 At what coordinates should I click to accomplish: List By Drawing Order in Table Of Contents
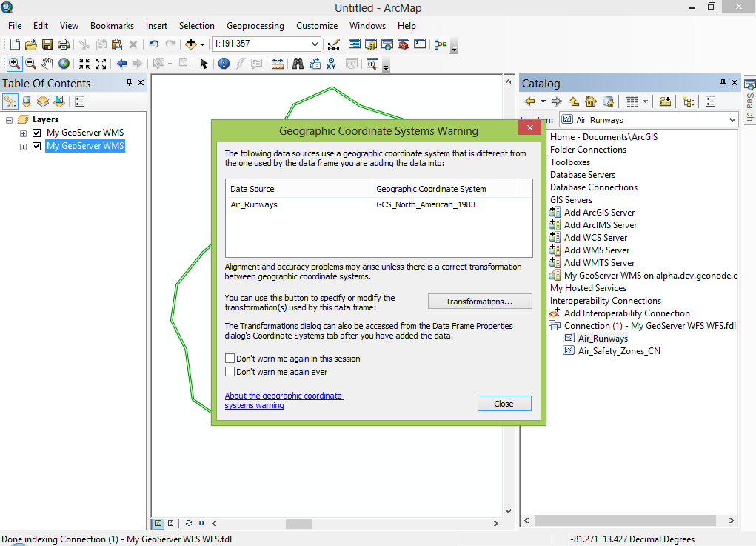click(10, 101)
